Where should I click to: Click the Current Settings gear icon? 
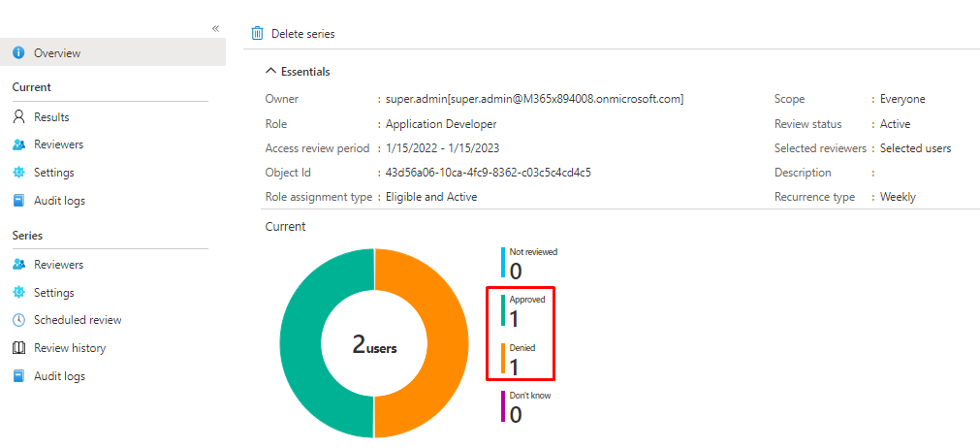[18, 173]
